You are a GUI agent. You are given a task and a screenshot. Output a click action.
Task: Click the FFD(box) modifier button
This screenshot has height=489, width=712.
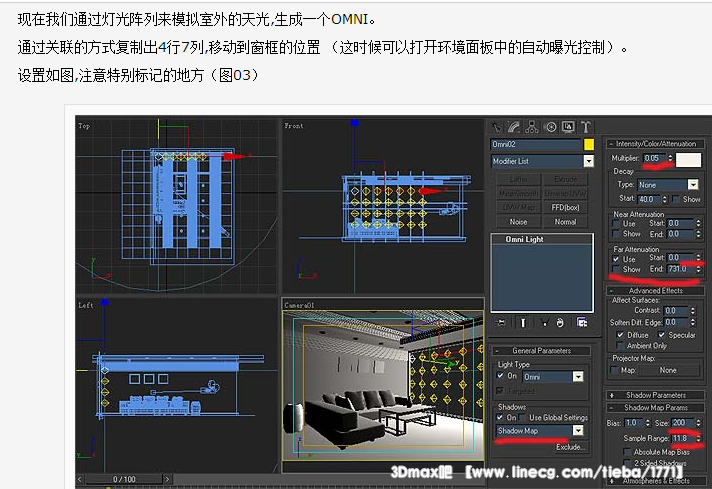pyautogui.click(x=565, y=207)
